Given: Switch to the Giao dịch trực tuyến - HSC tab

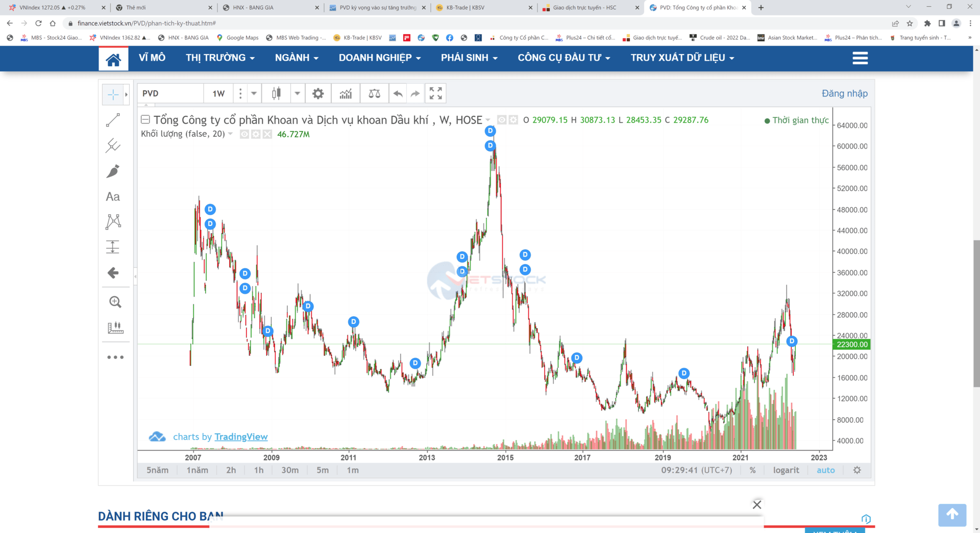Looking at the screenshot, I should pyautogui.click(x=590, y=8).
